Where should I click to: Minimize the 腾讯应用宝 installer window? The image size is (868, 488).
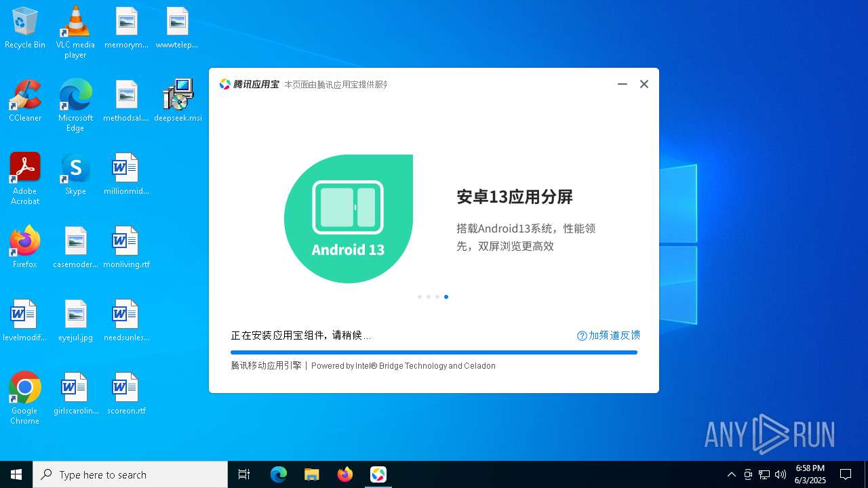(x=623, y=84)
